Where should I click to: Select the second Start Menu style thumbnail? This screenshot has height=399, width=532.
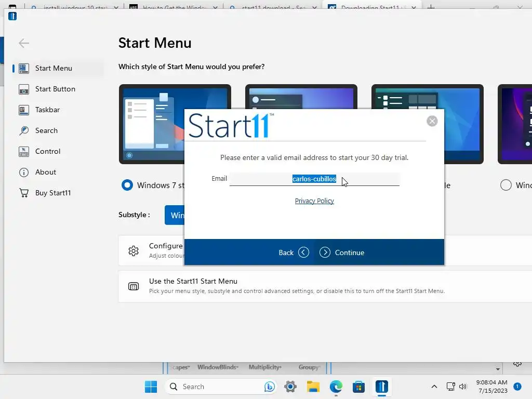pyautogui.click(x=301, y=97)
